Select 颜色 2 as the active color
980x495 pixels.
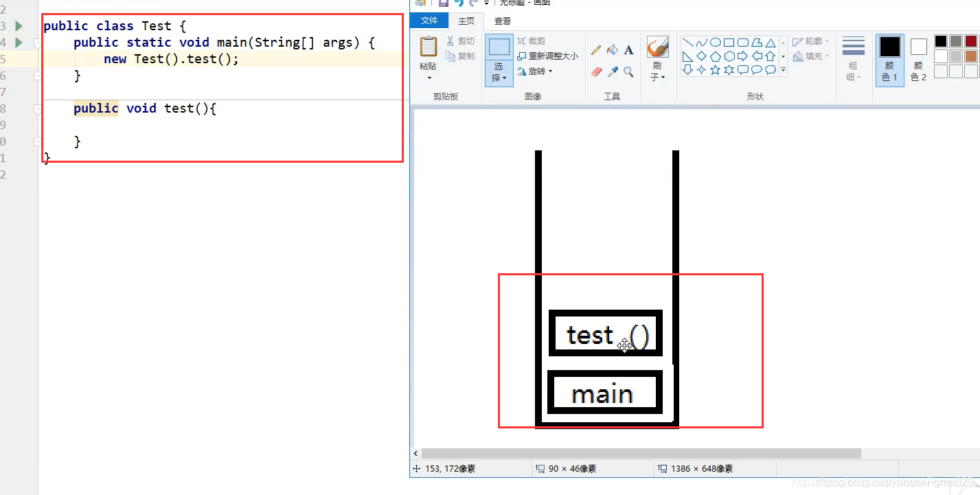pyautogui.click(x=918, y=59)
